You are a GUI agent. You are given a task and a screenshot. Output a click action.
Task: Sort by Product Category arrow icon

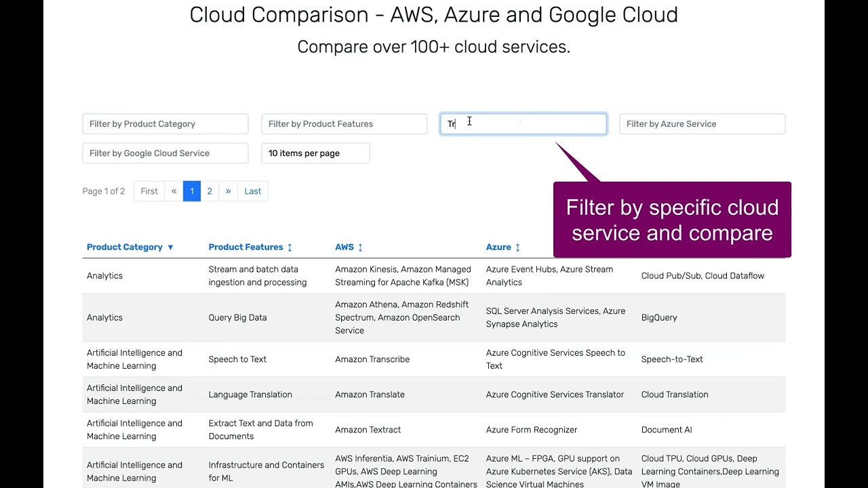click(x=170, y=247)
